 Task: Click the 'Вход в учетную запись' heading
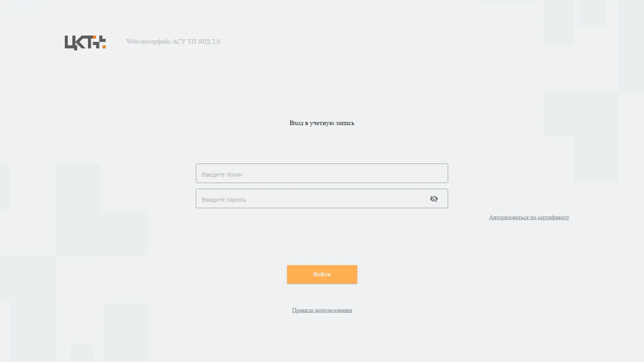tap(322, 123)
